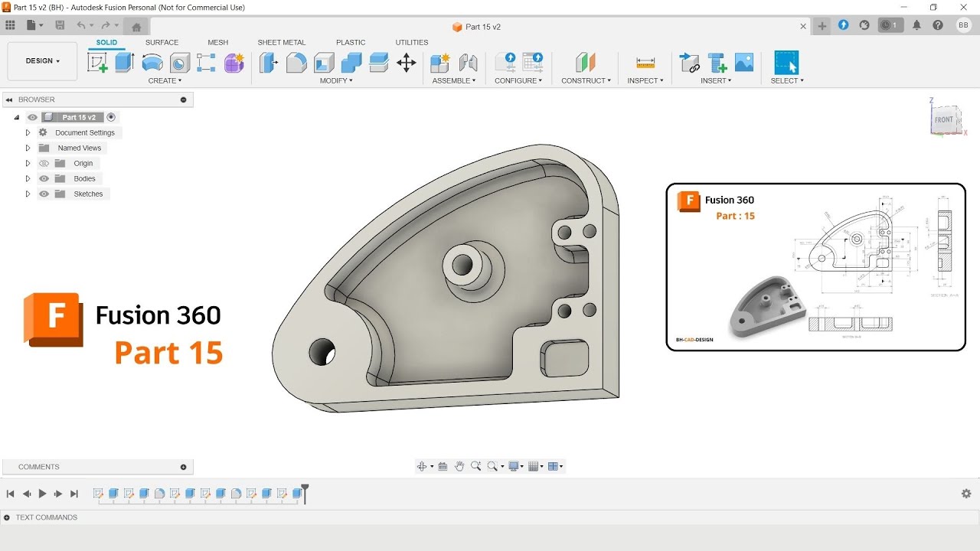The height and width of the screenshot is (551, 980).
Task: Switch to the SURFACE tab
Action: tap(162, 42)
